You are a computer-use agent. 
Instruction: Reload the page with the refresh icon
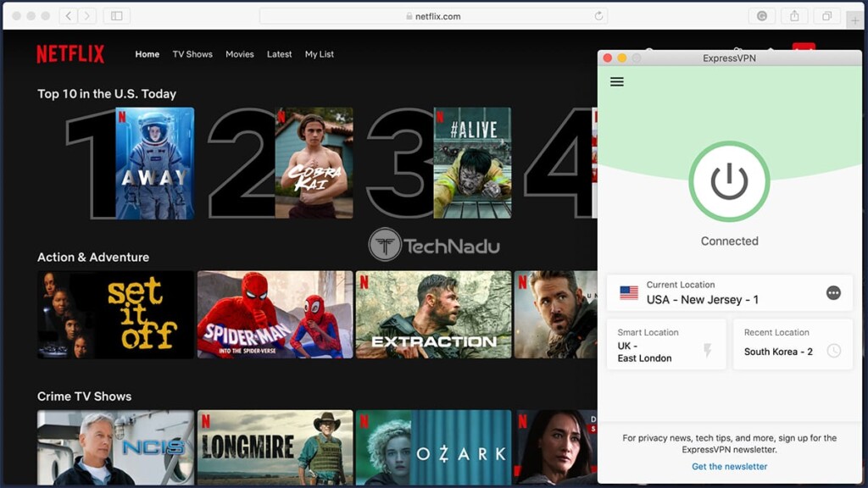tap(598, 16)
